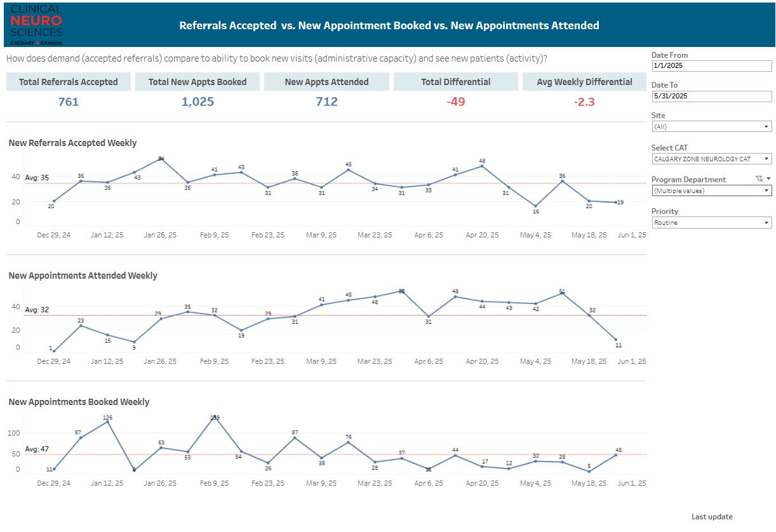
Task: Select the Total Referrals Accepted card header
Action: point(69,82)
